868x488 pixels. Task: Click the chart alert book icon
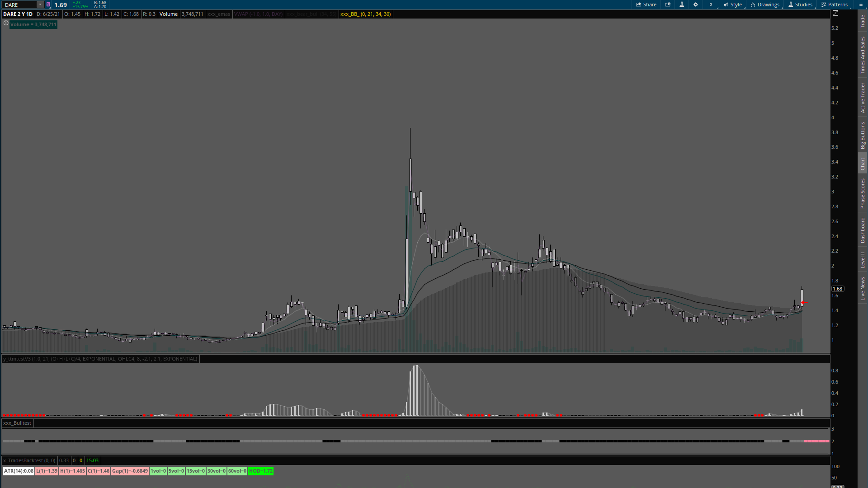(668, 5)
